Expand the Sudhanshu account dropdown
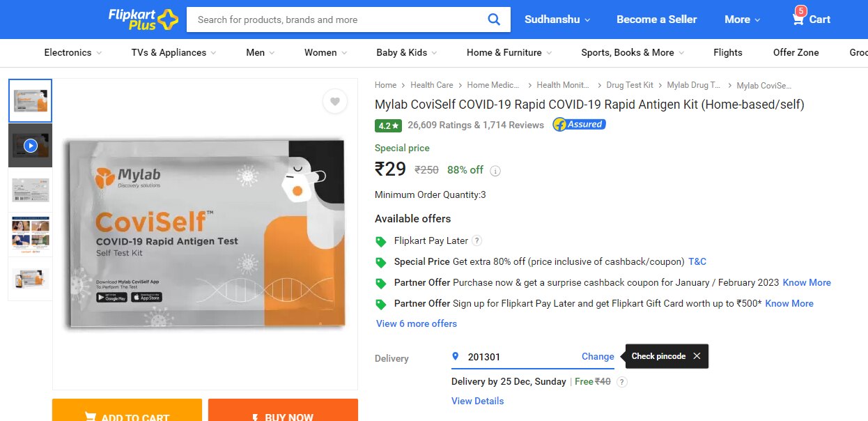This screenshot has width=868, height=421. (557, 20)
